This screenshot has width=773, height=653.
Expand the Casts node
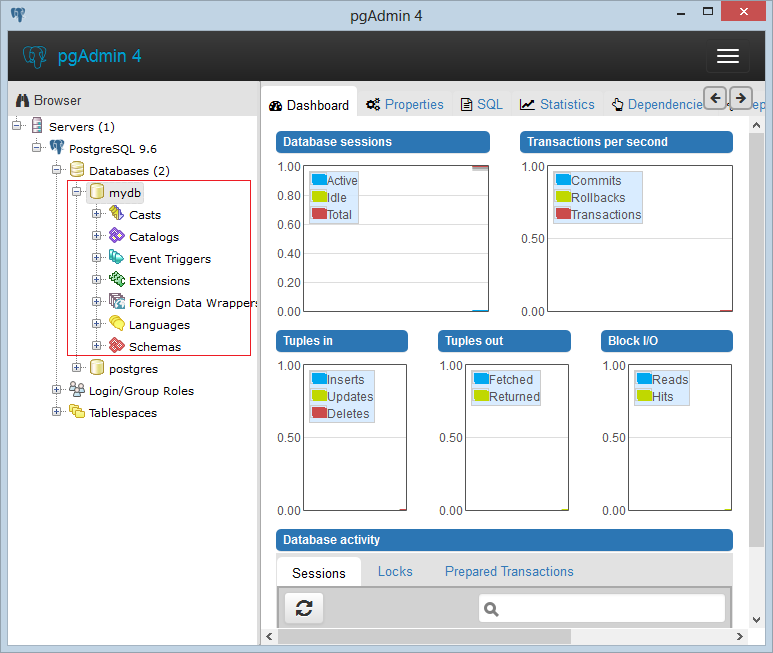pos(97,213)
